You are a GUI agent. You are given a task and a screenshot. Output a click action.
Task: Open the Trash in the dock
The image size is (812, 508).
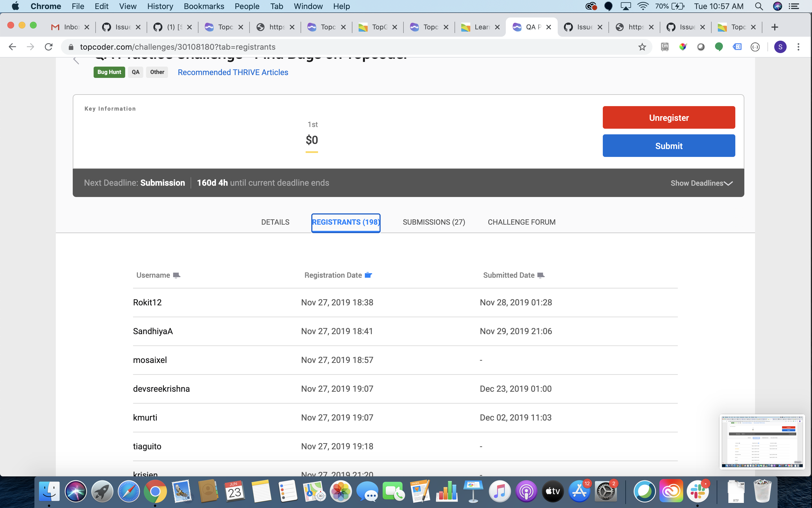pyautogui.click(x=762, y=492)
